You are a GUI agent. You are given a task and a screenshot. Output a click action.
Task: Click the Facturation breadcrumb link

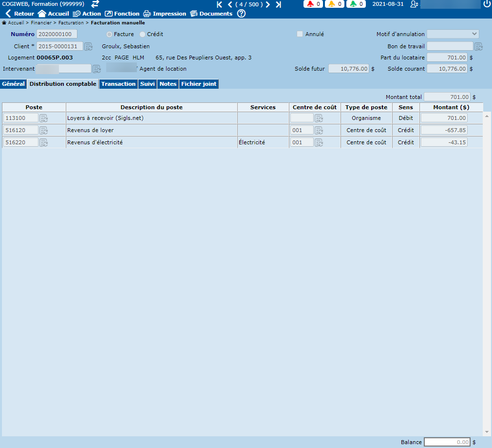click(x=72, y=23)
